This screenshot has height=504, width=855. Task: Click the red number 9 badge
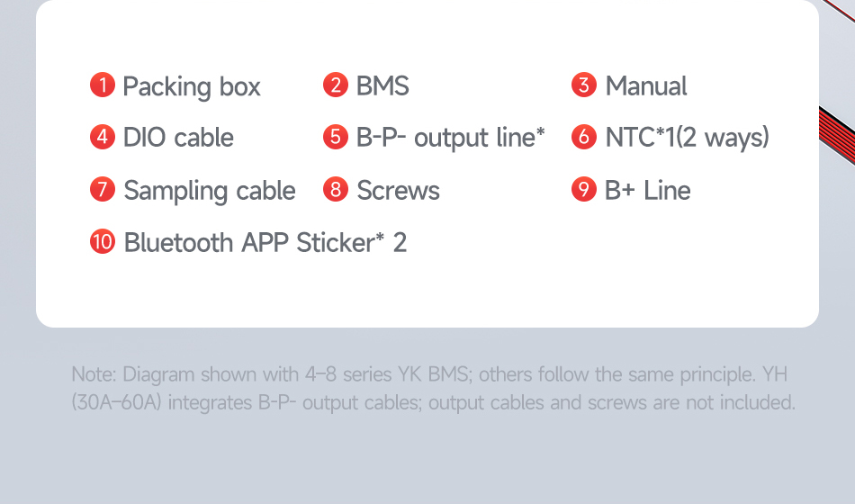click(x=584, y=189)
